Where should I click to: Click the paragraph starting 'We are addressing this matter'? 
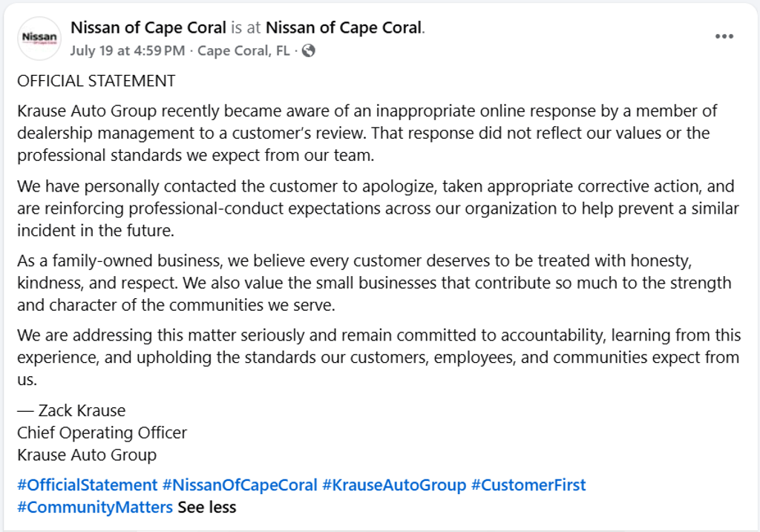click(x=379, y=357)
